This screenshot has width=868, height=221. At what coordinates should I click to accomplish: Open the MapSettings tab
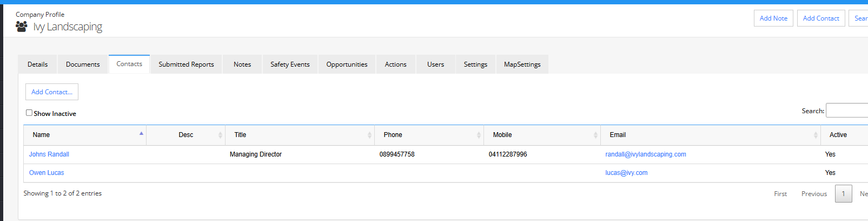click(522, 64)
